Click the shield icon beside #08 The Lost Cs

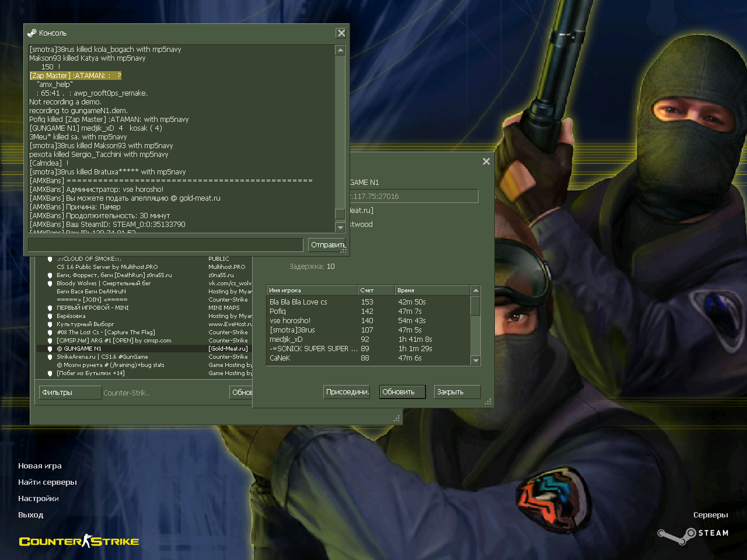point(50,332)
